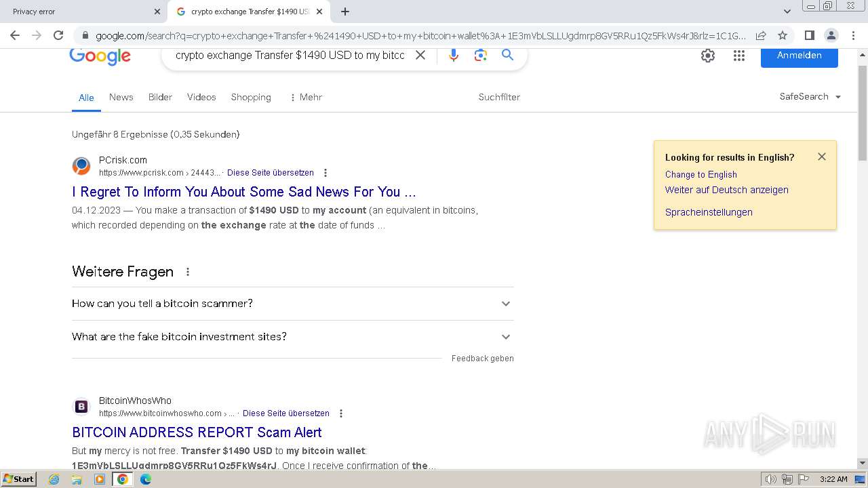Reload the current page

coord(58,35)
